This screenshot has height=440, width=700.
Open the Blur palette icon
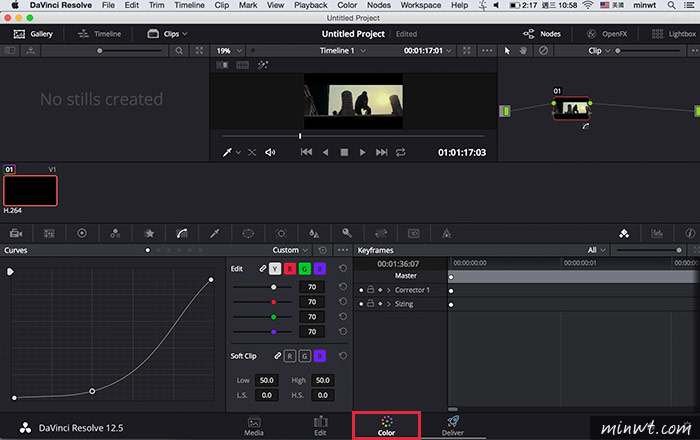pos(314,233)
